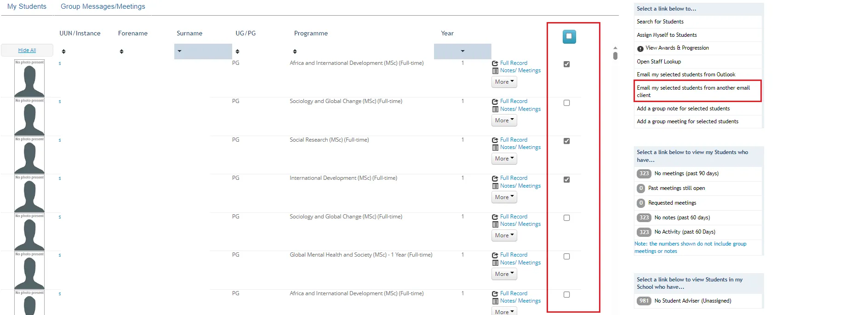This screenshot has width=868, height=315.
Task: Sort by UUN/Instance column arrows
Action: tap(63, 52)
